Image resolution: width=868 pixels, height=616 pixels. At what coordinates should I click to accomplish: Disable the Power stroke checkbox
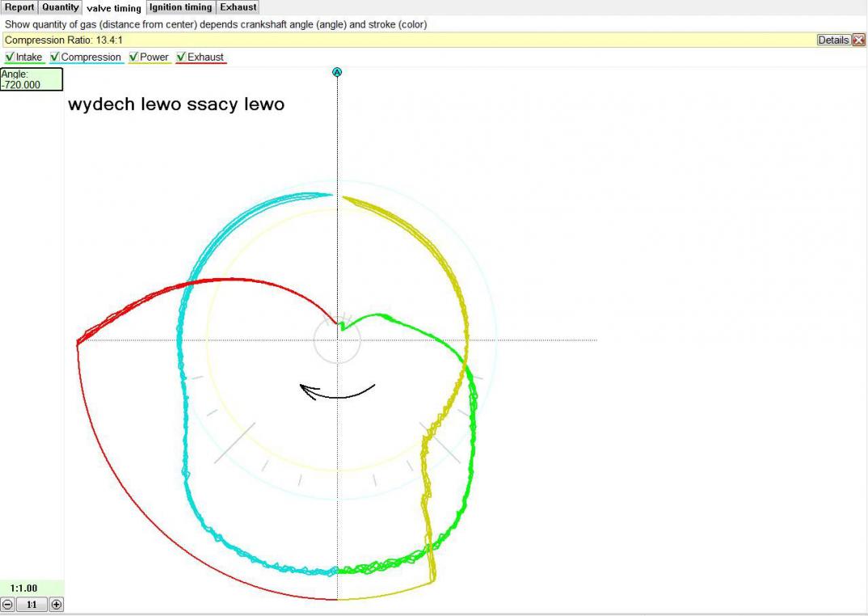134,57
